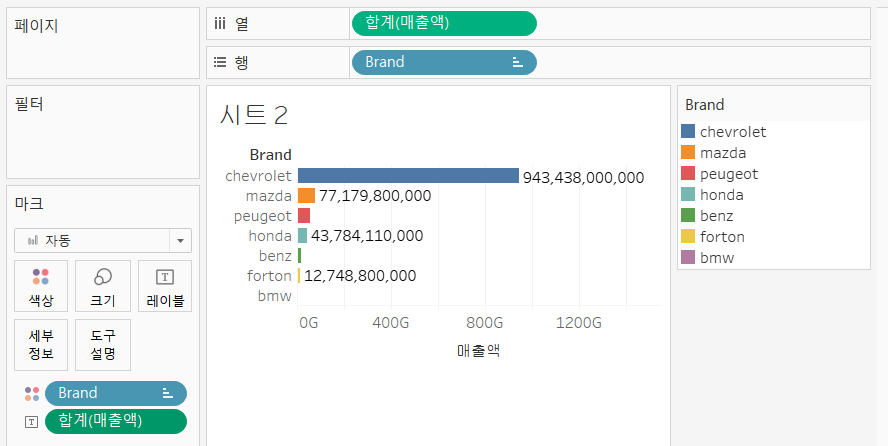Click the 12,748,800,000 data label
Viewport: 888px width, 446px height.
(360, 276)
